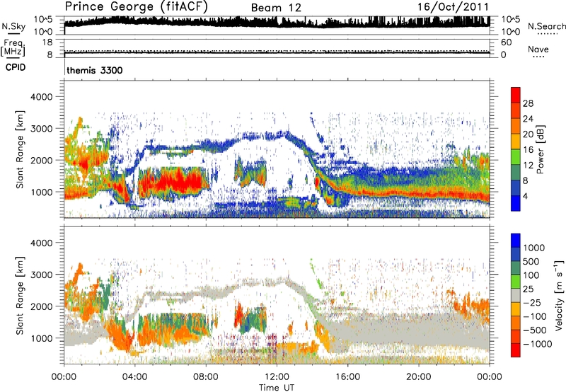Click the "60" tick on the Nave axis
566x392 pixels.
tap(507, 42)
